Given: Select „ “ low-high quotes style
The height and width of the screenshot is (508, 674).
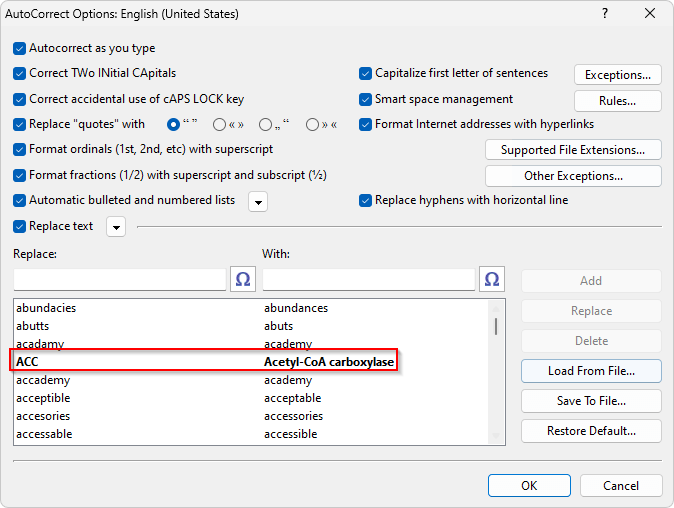Looking at the screenshot, I should (266, 125).
